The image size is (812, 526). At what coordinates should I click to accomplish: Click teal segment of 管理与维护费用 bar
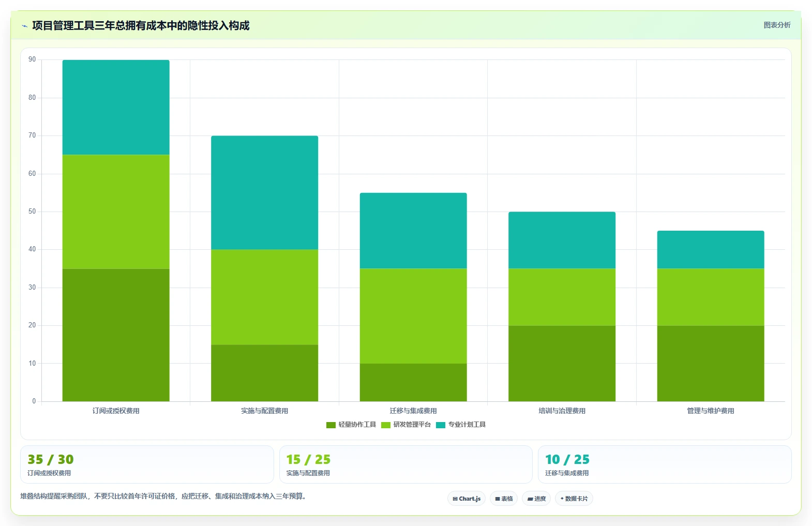(711, 250)
